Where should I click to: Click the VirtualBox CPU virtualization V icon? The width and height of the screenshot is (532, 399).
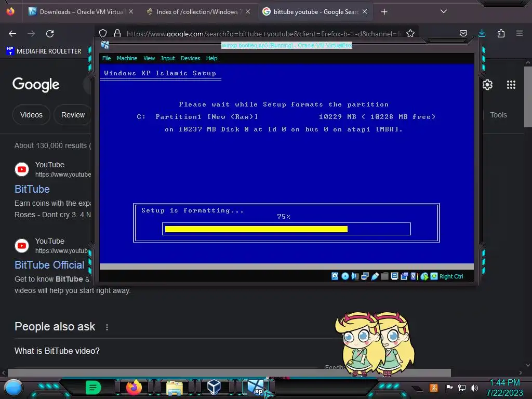point(414,276)
